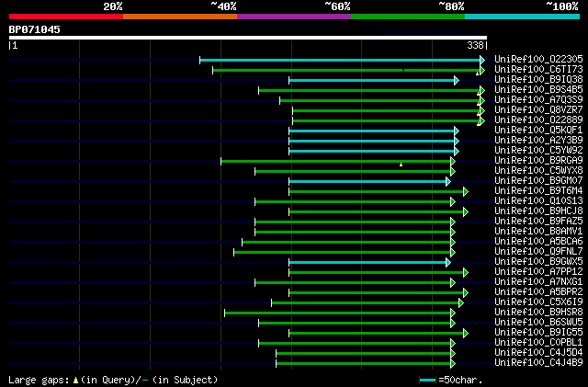The height and width of the screenshot is (387, 588).
Task: Open hit UniRef100_B9HSR8
Action: [538, 313]
